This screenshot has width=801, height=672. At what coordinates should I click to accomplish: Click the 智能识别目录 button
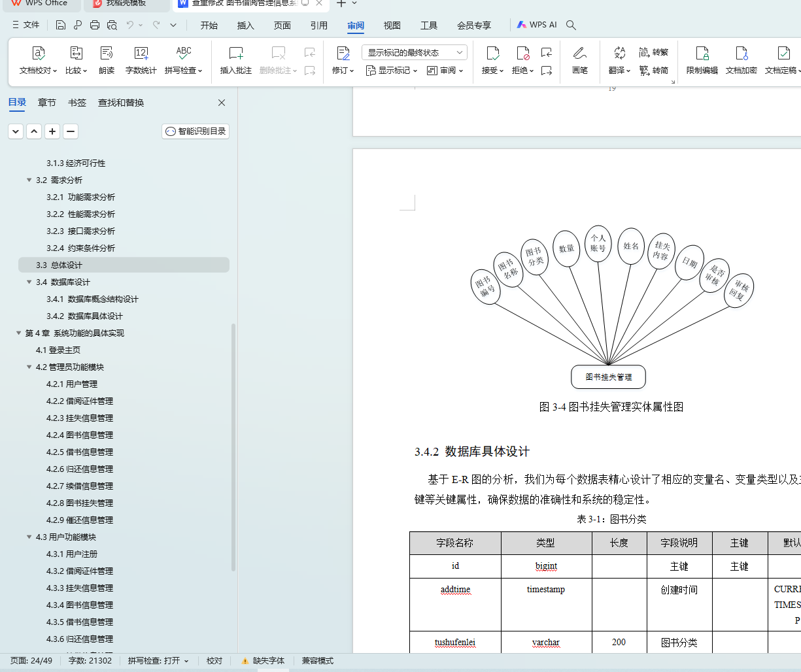pyautogui.click(x=196, y=131)
